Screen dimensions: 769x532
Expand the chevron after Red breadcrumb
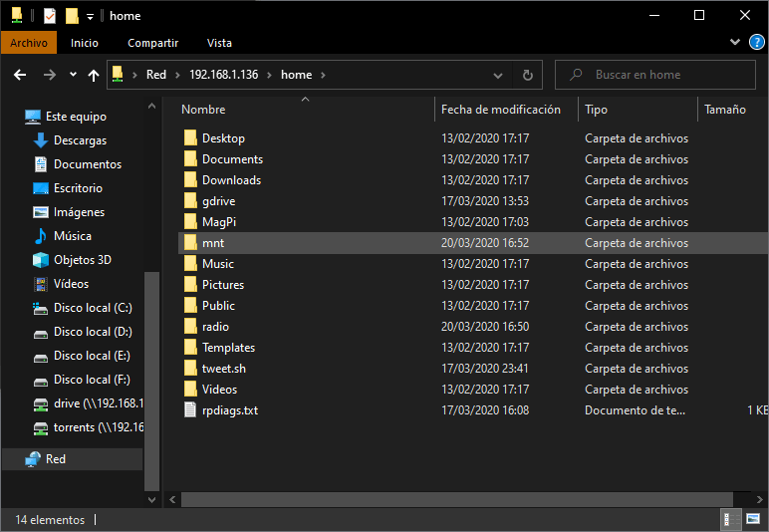(x=177, y=75)
